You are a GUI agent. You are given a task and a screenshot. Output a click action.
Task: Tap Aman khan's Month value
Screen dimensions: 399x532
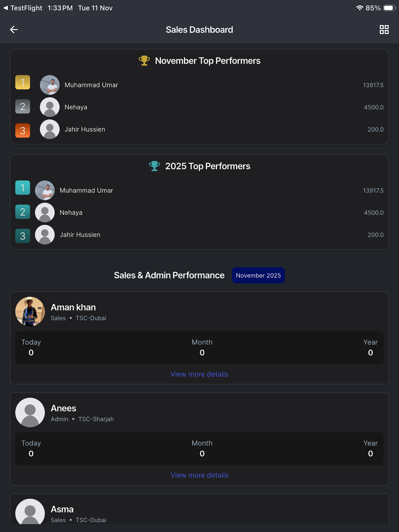[x=202, y=353]
